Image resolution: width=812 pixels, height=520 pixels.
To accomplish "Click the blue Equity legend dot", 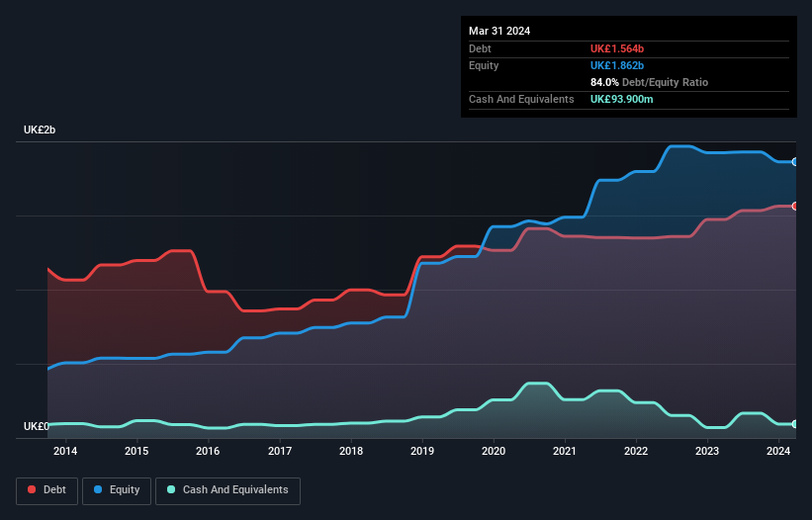I will (x=98, y=489).
